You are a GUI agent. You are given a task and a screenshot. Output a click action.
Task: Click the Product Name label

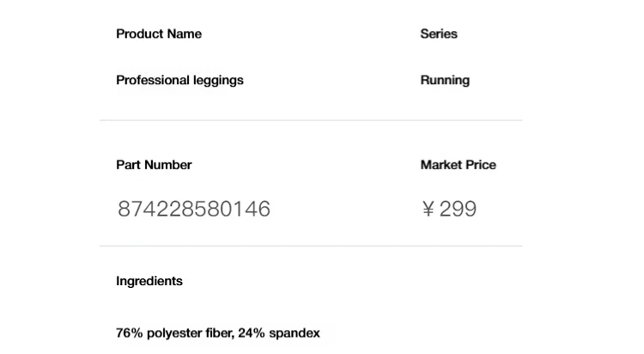tap(159, 34)
